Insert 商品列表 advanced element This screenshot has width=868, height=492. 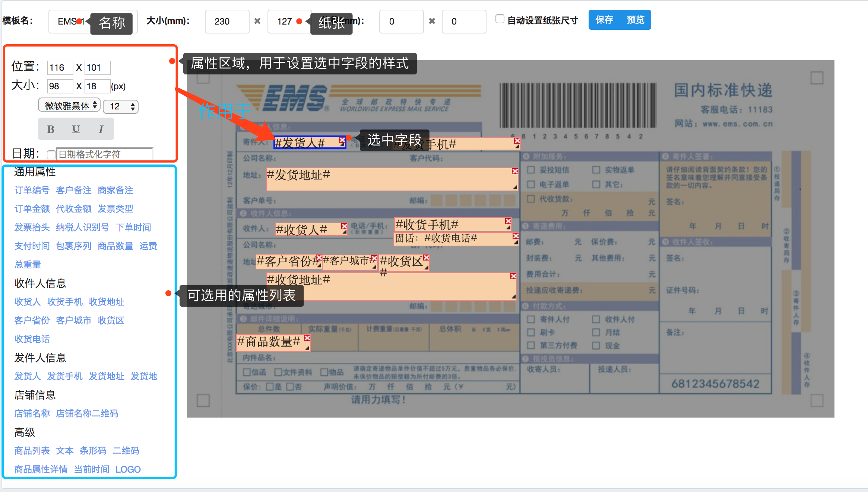(x=32, y=451)
